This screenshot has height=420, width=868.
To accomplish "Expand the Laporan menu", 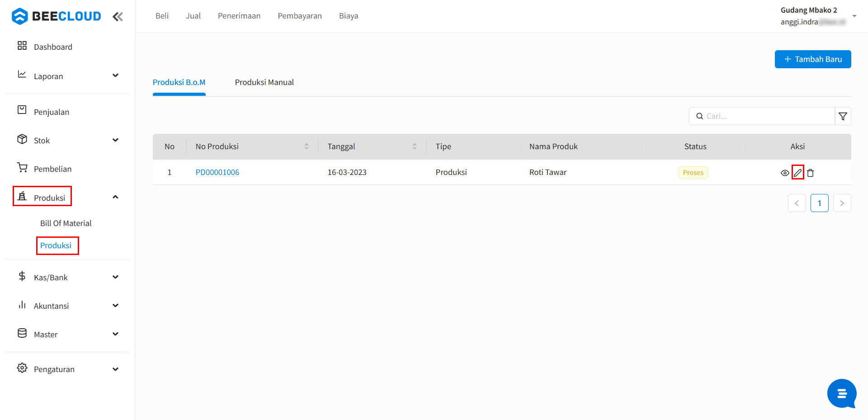I will pos(68,76).
